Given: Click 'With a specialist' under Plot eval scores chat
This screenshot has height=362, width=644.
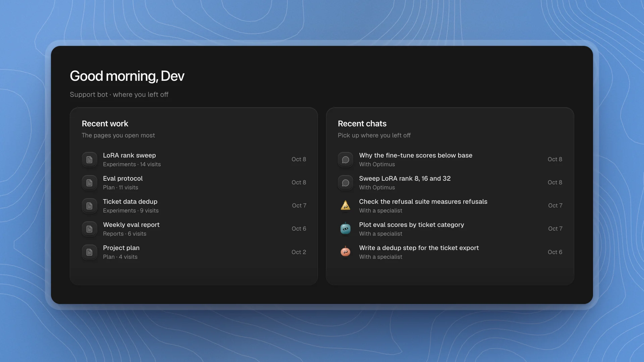Looking at the screenshot, I should (381, 234).
